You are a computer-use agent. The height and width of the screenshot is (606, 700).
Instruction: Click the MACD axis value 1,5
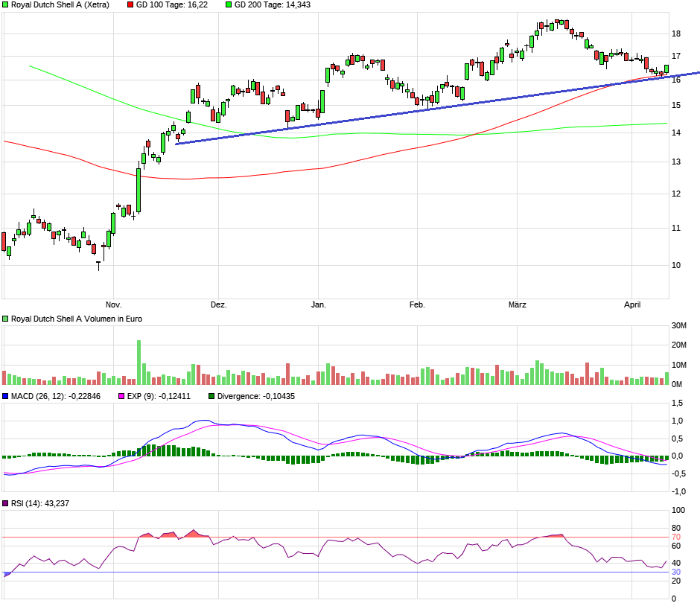pos(677,404)
